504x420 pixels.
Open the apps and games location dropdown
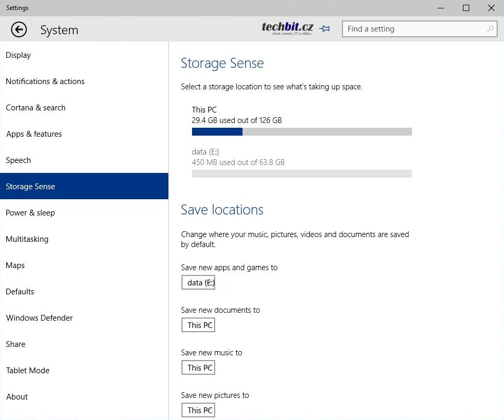pyautogui.click(x=198, y=283)
